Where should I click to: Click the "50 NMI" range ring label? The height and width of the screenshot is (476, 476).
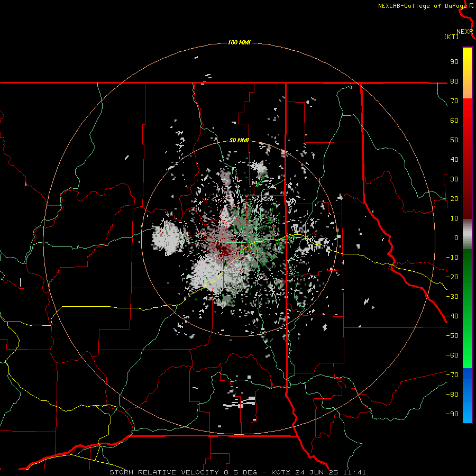click(239, 140)
